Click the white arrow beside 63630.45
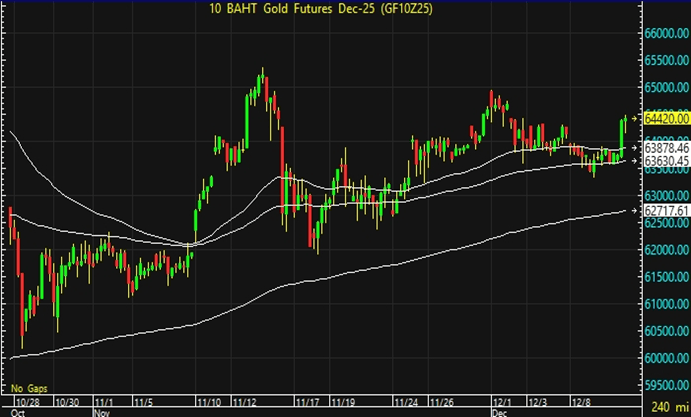This screenshot has width=691, height=417. (636, 160)
